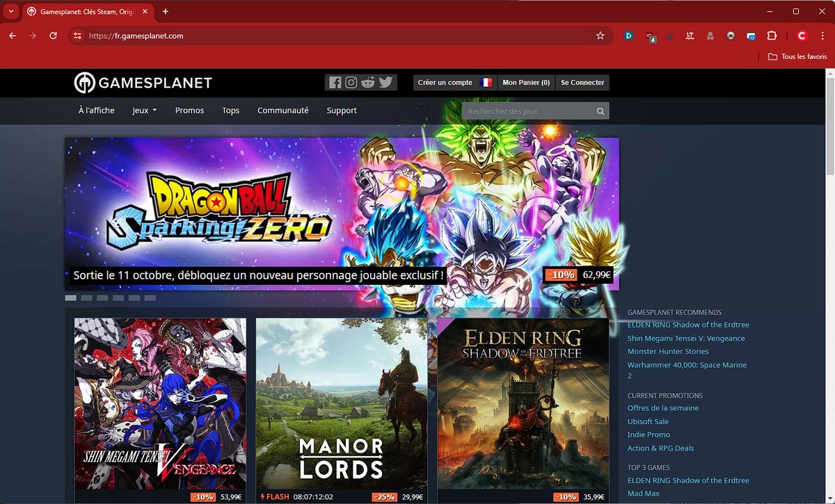Switch to the Communauté section
835x504 pixels.
[x=283, y=110]
